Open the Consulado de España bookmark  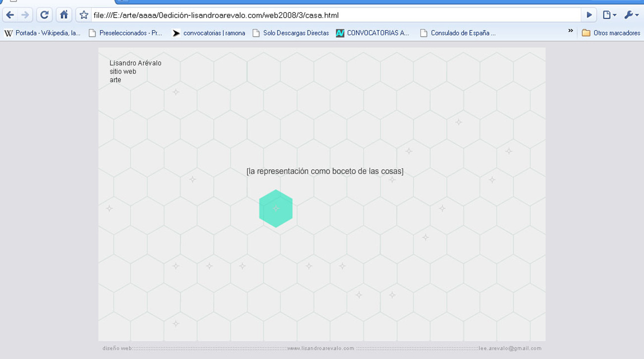click(458, 33)
